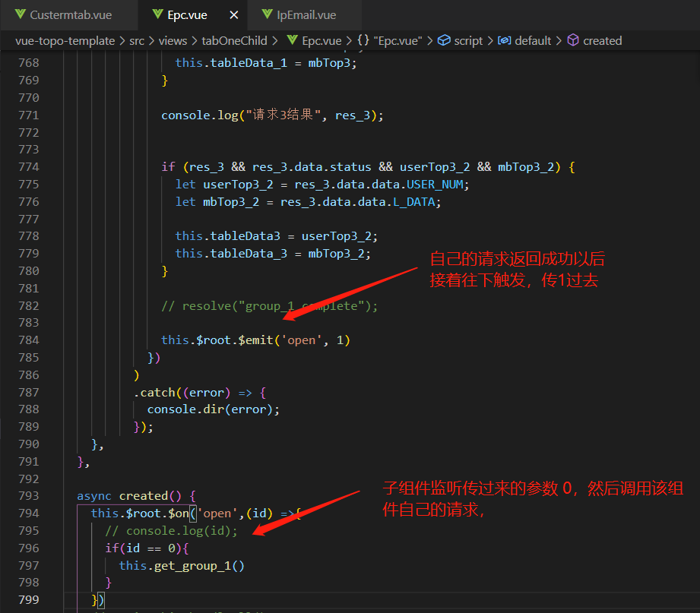
Task: Click "this.tableData3" on line 778
Action: click(x=228, y=235)
